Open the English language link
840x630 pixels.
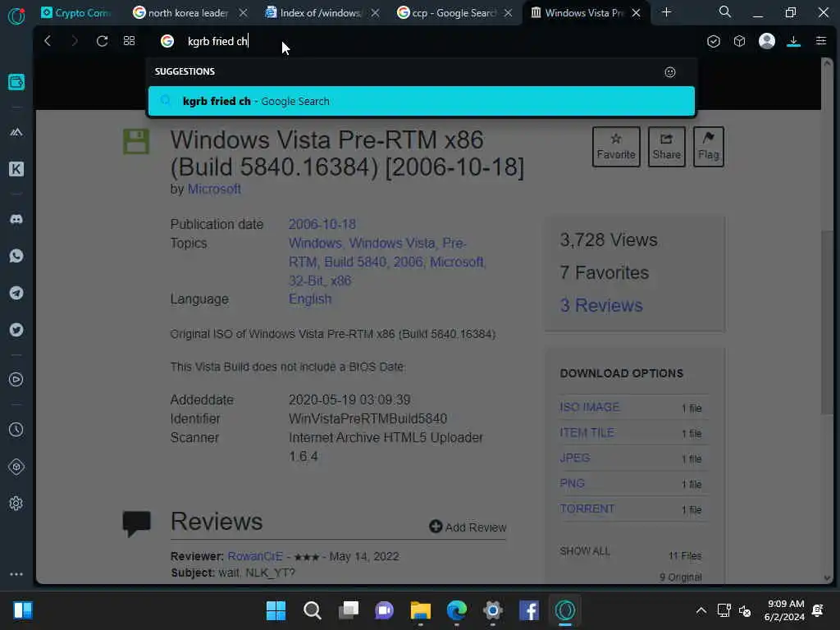tap(309, 299)
